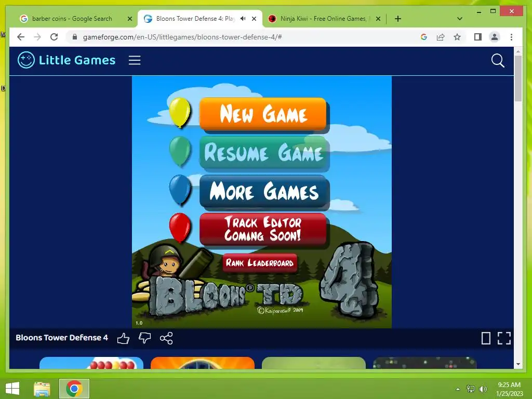Open the orange related game thumbnail
Viewport: 532px width, 399px height.
click(202, 363)
